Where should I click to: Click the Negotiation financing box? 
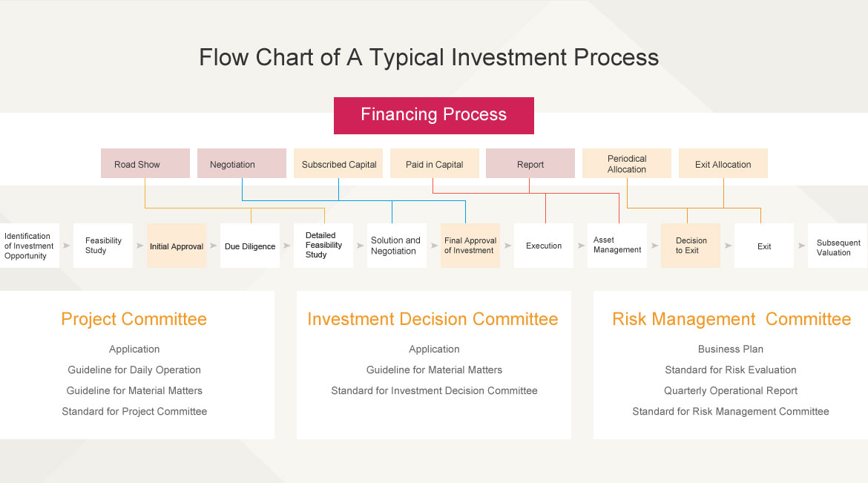pyautogui.click(x=241, y=164)
